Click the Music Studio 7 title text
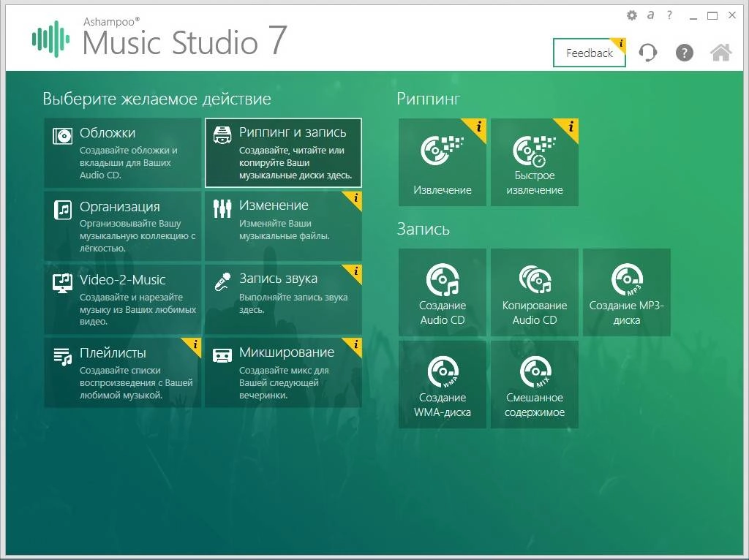 184,42
